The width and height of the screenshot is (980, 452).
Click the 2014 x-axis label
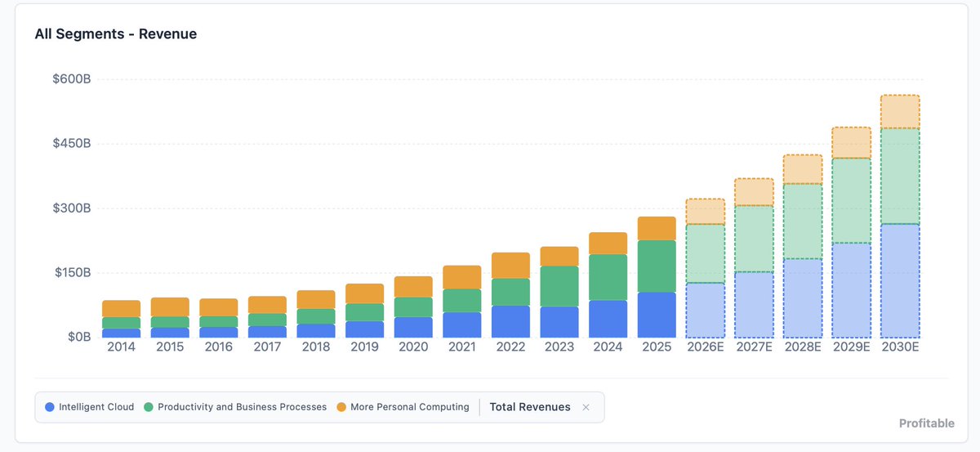121,347
